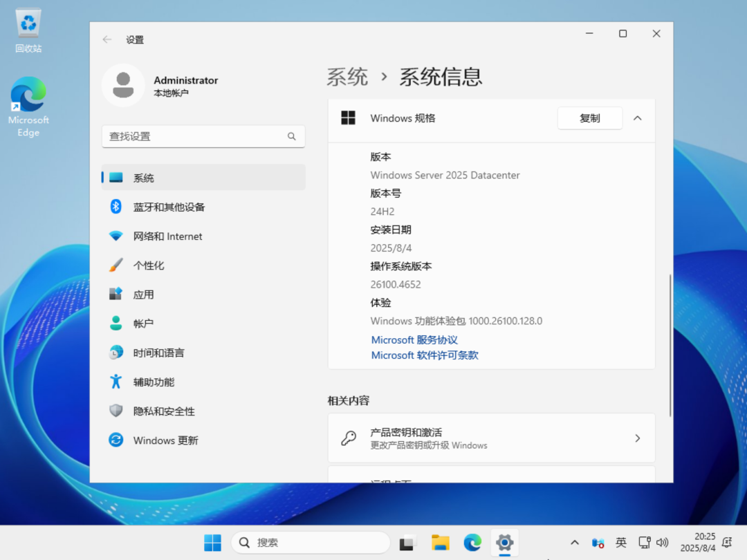
Task: Click the 设置 title in the window header
Action: click(x=135, y=39)
